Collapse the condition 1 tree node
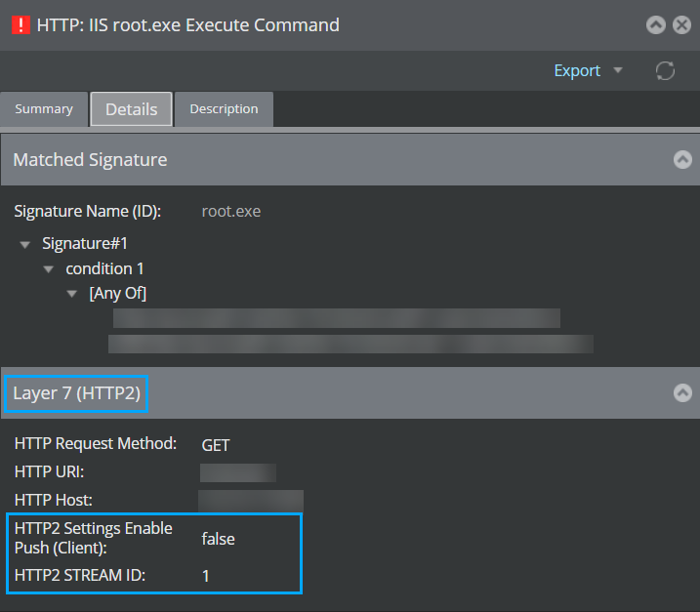The image size is (700, 612). point(49,269)
